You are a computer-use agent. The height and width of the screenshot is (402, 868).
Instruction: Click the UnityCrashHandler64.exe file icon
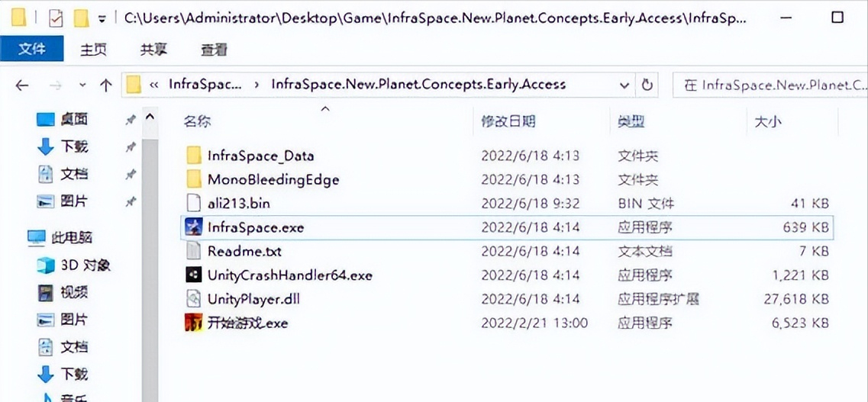(x=193, y=275)
